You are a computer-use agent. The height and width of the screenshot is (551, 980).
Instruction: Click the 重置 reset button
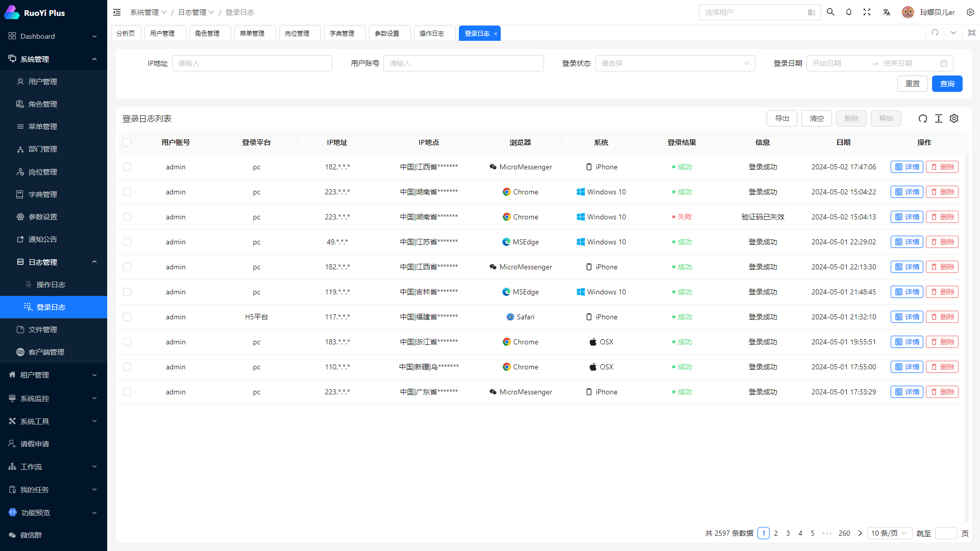click(x=913, y=84)
